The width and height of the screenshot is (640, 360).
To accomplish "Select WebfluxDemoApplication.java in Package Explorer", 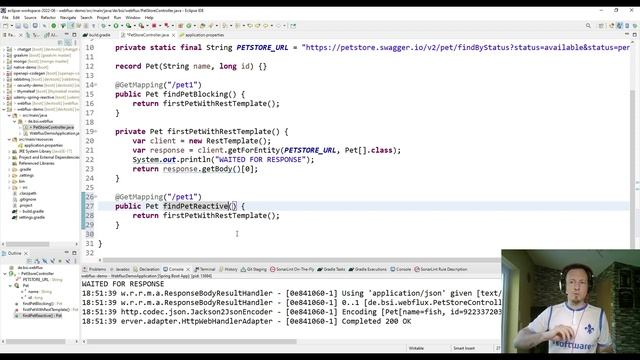I will (x=52, y=133).
